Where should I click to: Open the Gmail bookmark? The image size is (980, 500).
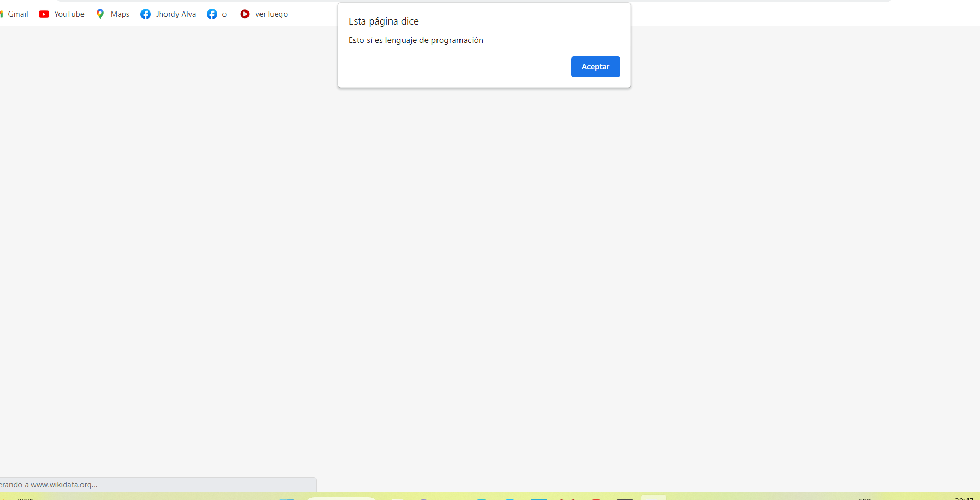15,14
